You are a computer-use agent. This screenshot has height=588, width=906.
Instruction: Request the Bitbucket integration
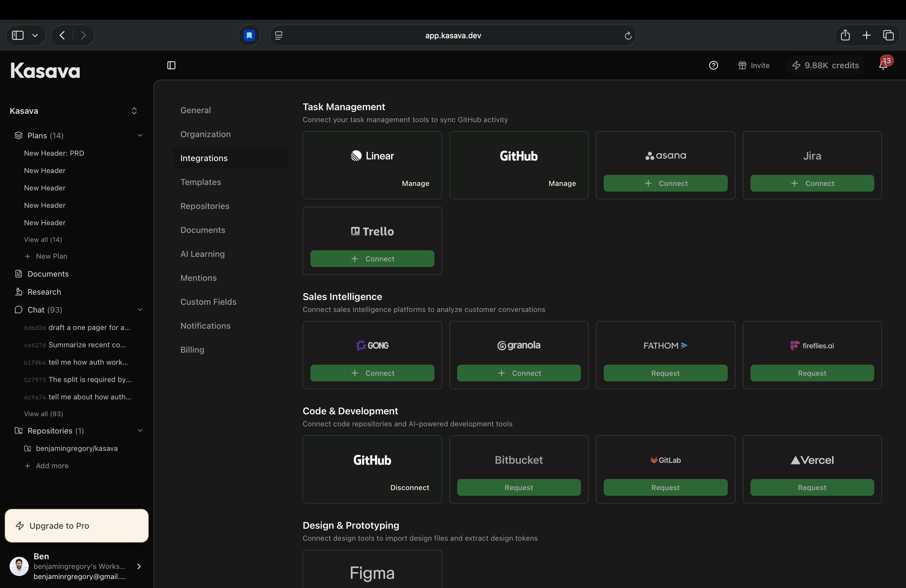519,488
